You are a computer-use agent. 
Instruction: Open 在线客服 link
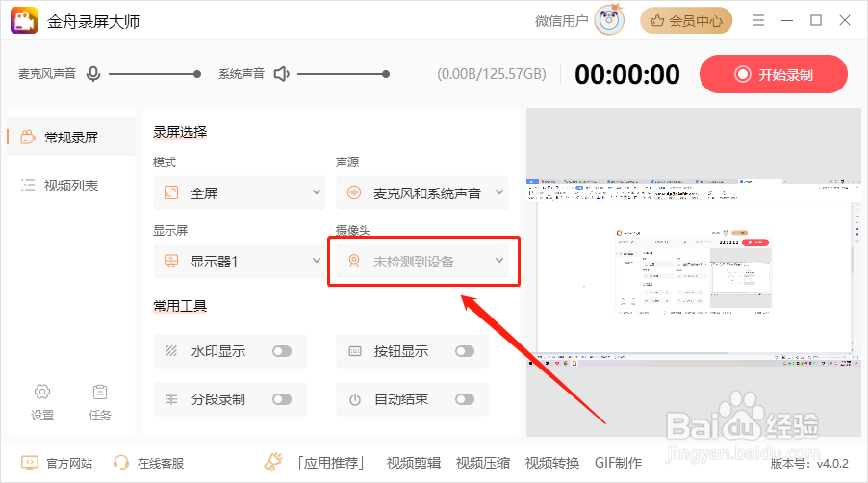161,463
